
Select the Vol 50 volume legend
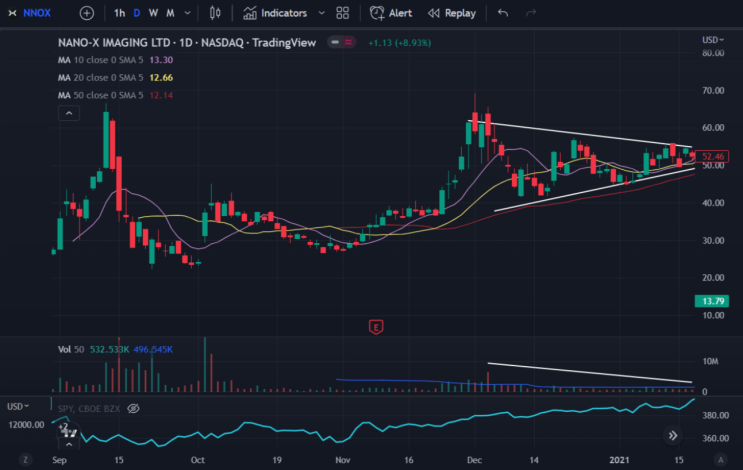click(x=71, y=350)
